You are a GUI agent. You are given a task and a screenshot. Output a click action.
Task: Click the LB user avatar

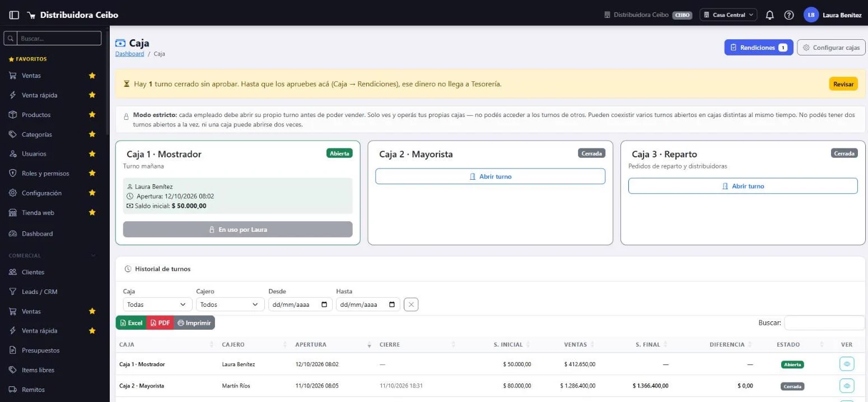coord(811,15)
